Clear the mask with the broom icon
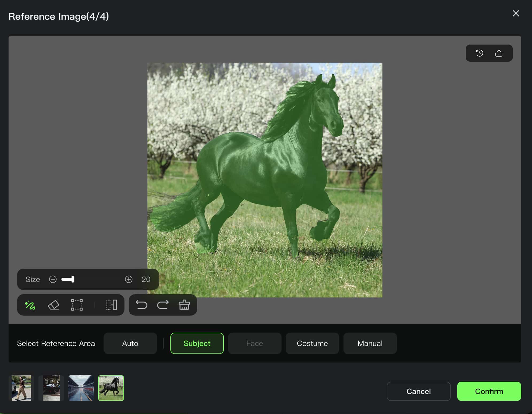532x414 pixels. tap(184, 305)
